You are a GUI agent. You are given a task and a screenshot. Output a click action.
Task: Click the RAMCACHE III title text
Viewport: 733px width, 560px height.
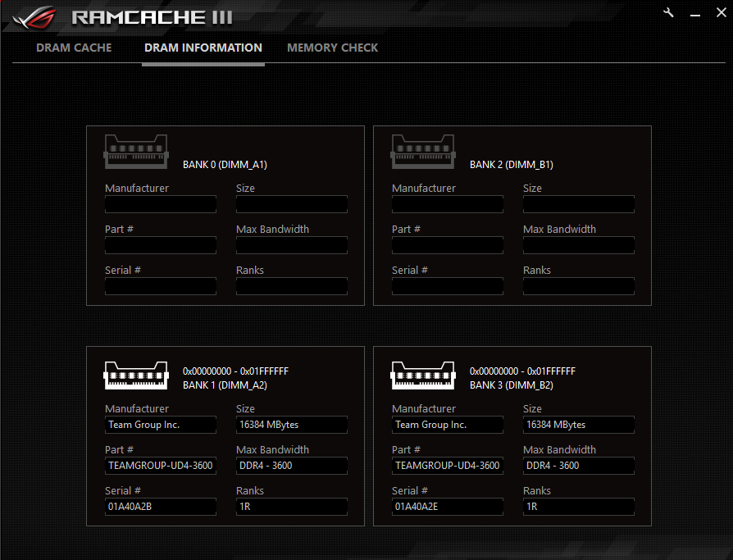(152, 18)
